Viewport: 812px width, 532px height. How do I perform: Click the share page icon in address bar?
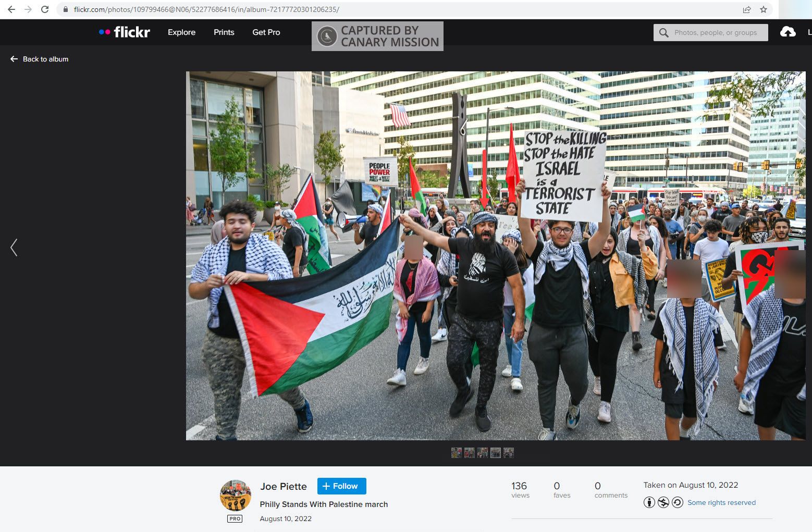[x=747, y=9]
